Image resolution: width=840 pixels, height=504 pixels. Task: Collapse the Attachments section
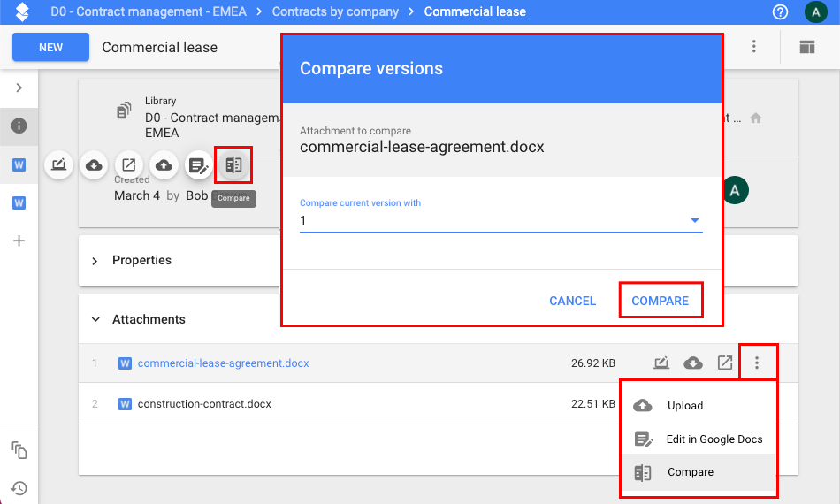[95, 319]
